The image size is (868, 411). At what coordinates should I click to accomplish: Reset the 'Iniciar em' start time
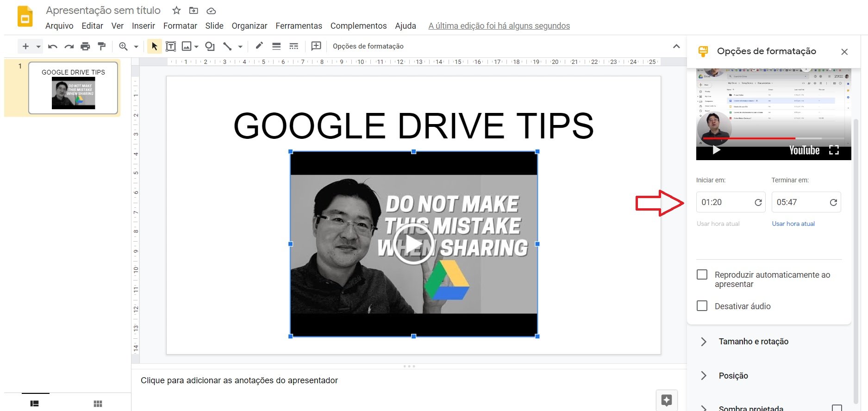[x=758, y=202]
